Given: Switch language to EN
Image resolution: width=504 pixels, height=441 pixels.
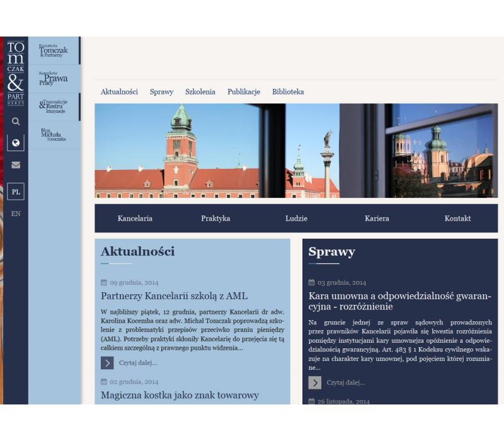Looking at the screenshot, I should pyautogui.click(x=16, y=214).
